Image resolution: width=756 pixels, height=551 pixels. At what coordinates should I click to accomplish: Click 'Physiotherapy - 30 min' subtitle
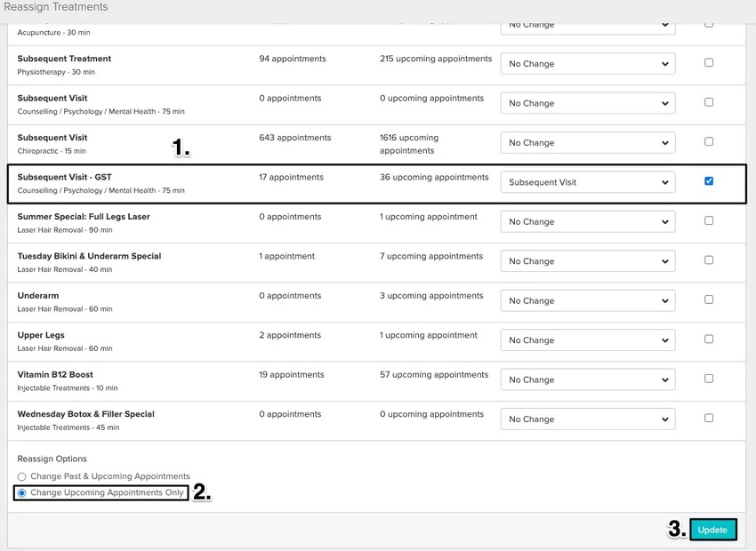(x=56, y=72)
